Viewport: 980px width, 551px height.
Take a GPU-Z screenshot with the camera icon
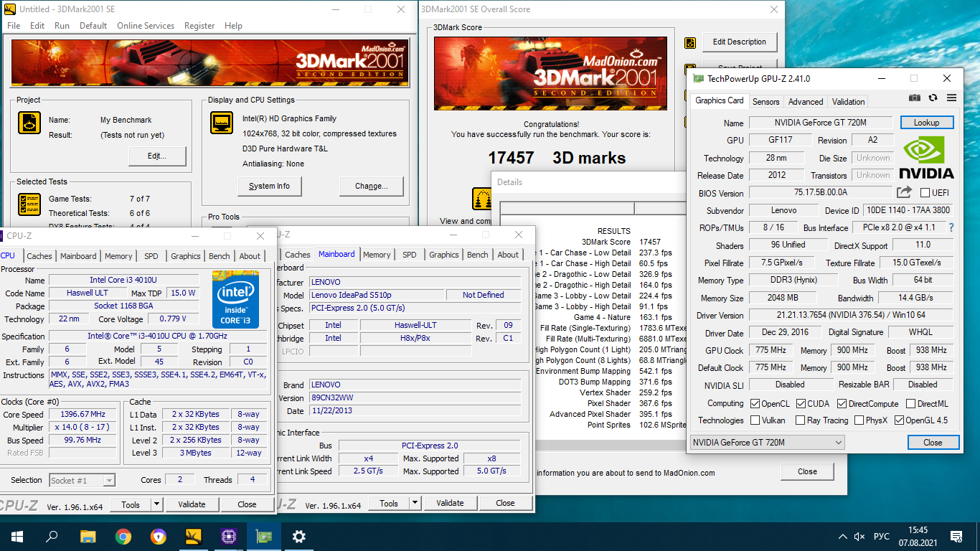coord(915,98)
